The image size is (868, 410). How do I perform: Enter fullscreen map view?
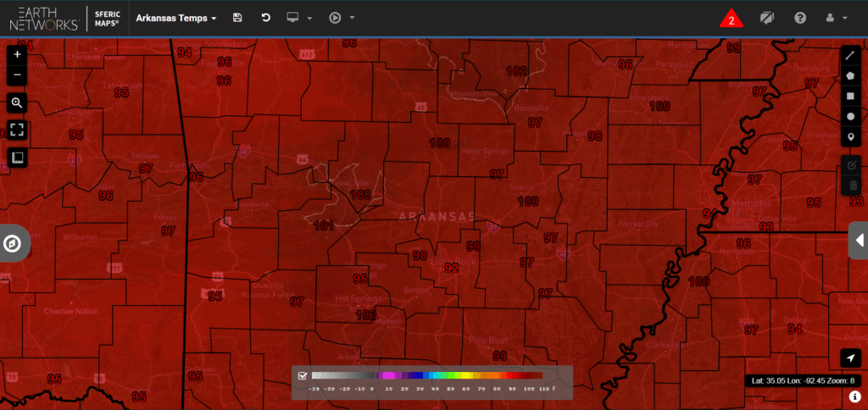[x=17, y=130]
